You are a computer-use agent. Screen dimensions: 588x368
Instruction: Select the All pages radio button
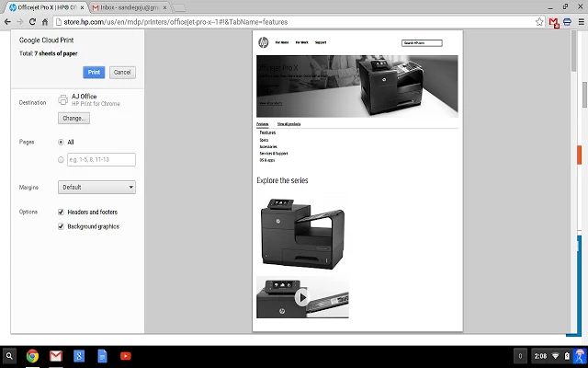[61, 142]
